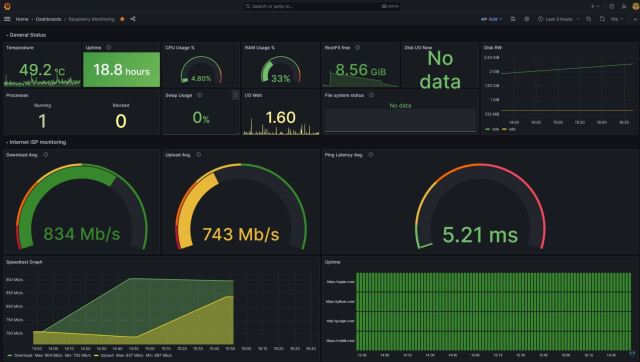This screenshot has width=640, height=362.
Task: Click the 18.8 hours uptime value
Action: pos(122,70)
